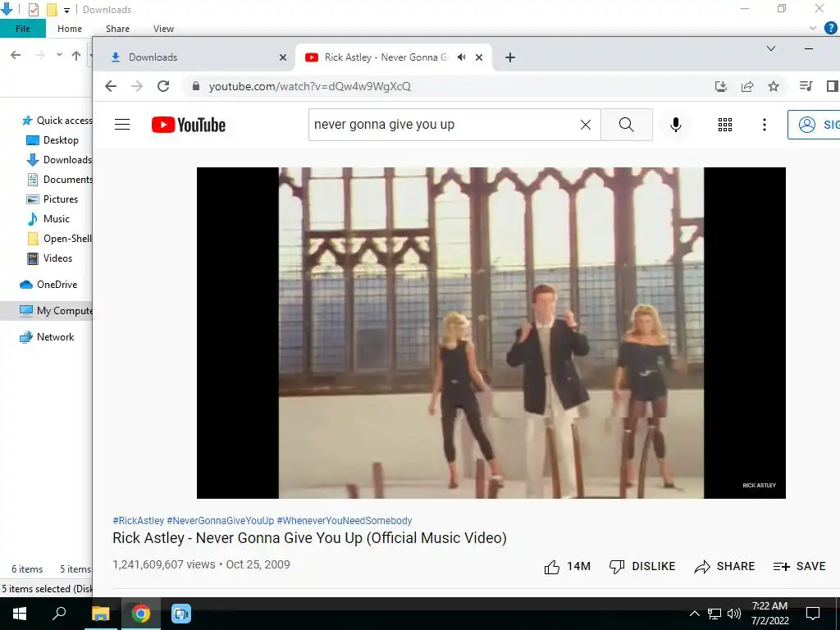Click the Sign In button
This screenshot has height=630, width=840.
(x=814, y=125)
